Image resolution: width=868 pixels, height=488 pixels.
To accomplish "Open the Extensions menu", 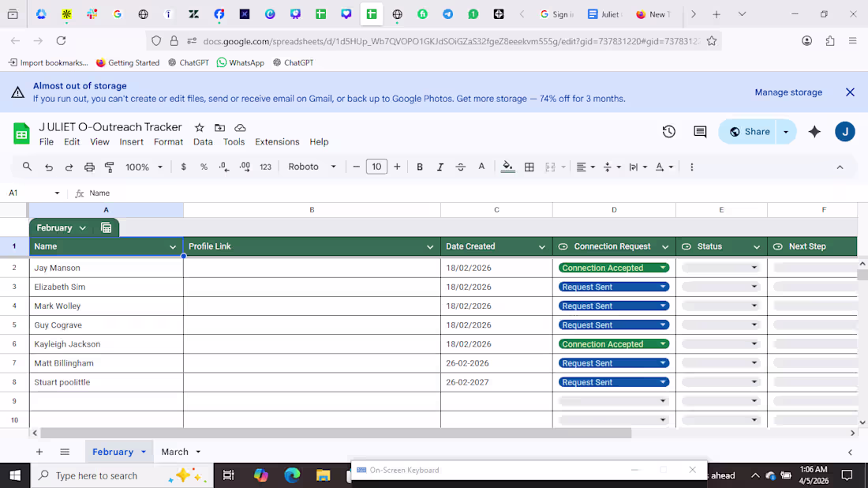I will click(x=277, y=142).
